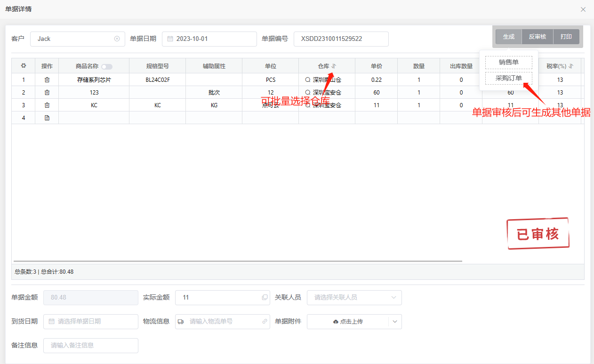594x364 pixels.
Task: Click the table settings gear icon
Action: (24, 66)
